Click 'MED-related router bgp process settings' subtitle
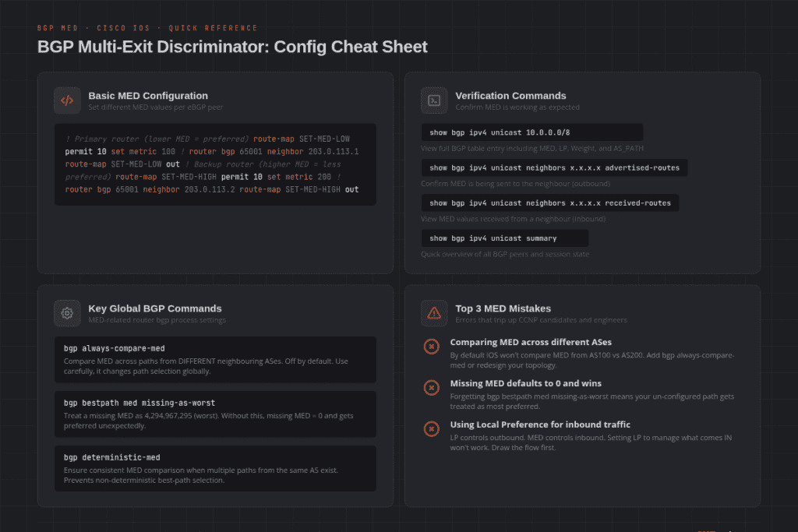Screen dimensions: 798x532 (x=157, y=320)
